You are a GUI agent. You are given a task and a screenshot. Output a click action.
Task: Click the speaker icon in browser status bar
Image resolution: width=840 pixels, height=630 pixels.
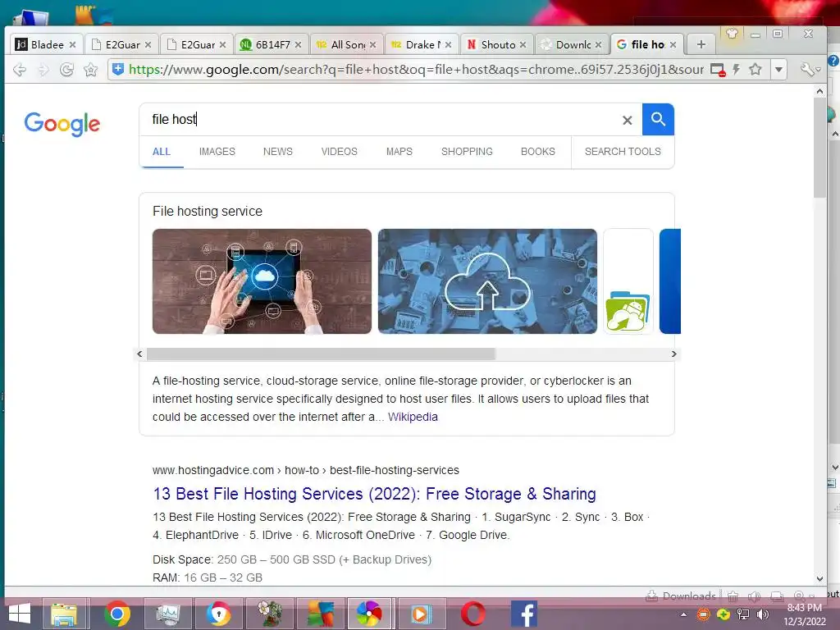(755, 596)
